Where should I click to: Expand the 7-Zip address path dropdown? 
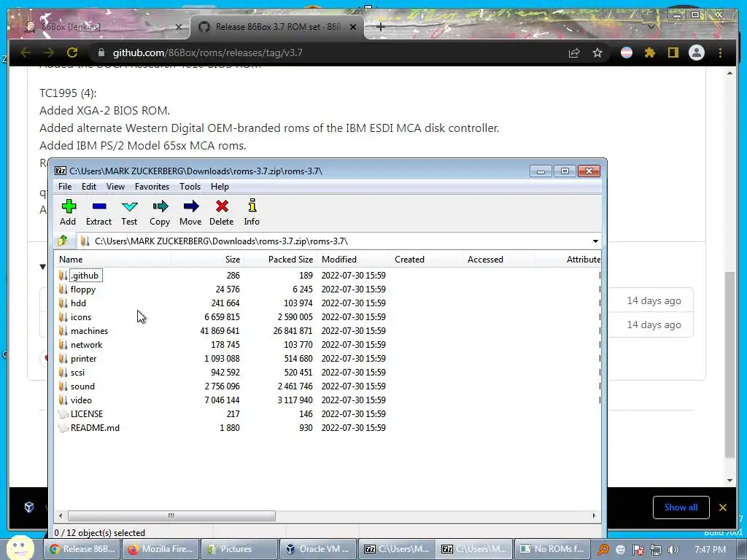595,241
